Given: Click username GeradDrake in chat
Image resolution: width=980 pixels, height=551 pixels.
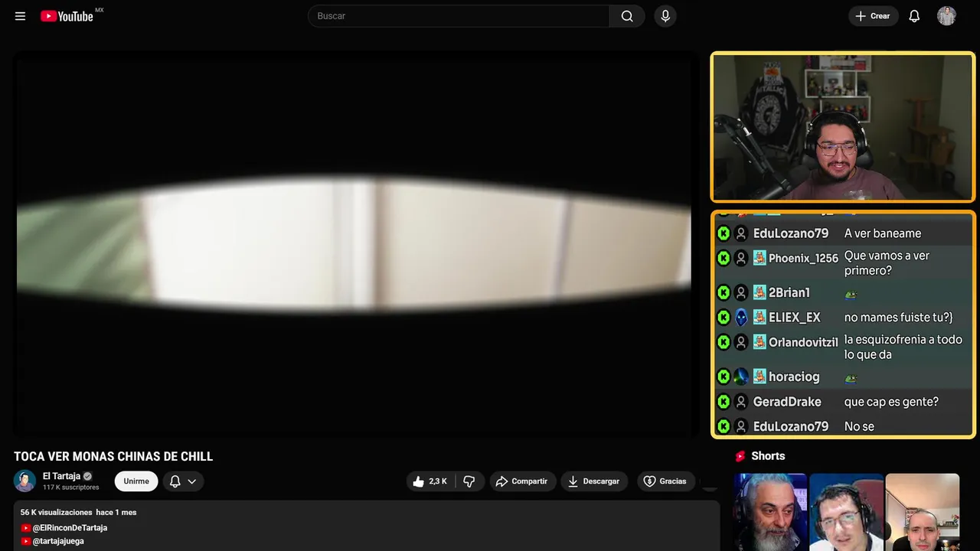Looking at the screenshot, I should (x=787, y=402).
